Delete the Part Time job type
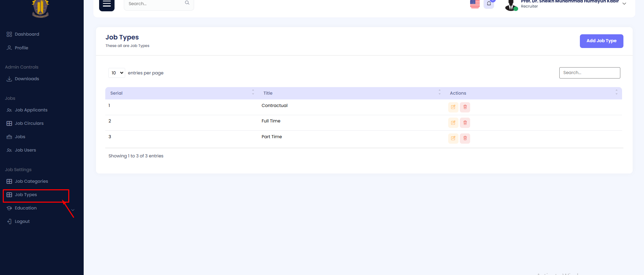Viewport: 644px width, 275px height. (x=465, y=139)
